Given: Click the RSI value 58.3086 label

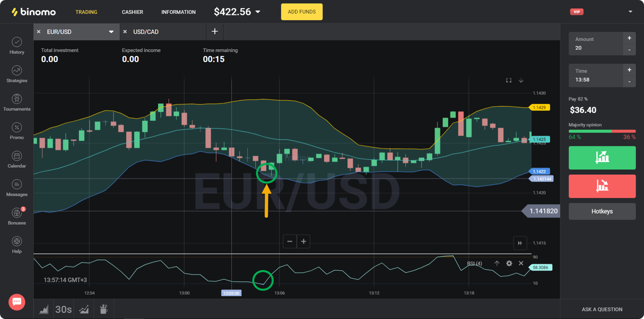Looking at the screenshot, I should click(x=541, y=267).
